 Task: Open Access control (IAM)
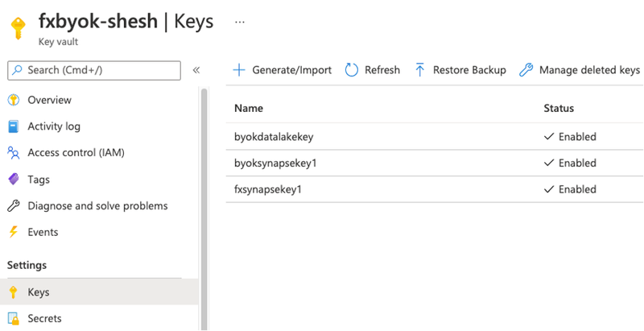pos(76,153)
